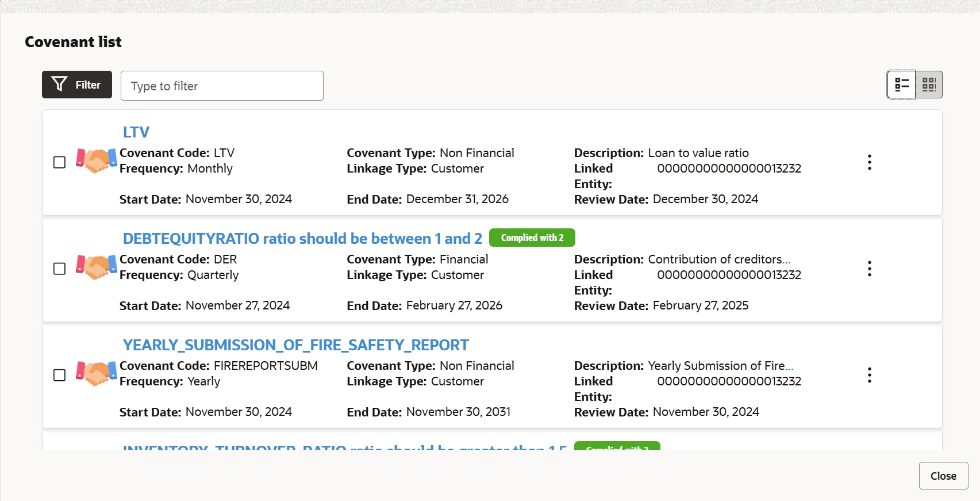Click the LTV covenant handshake icon
The width and height of the screenshot is (980, 501).
(97, 160)
